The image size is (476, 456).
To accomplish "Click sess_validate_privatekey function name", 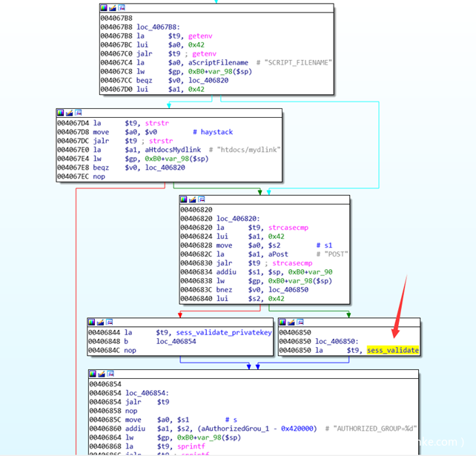I will [x=224, y=333].
